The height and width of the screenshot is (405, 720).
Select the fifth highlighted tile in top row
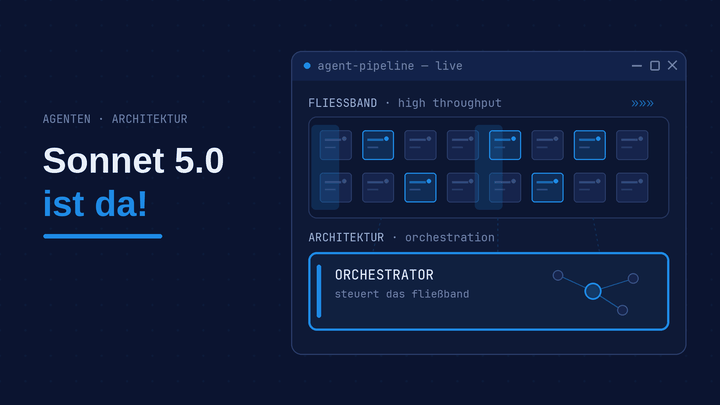[505, 145]
